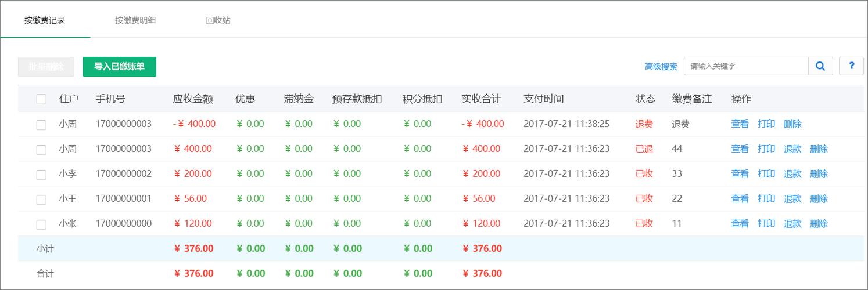The image size is (868, 290).
Task: Open help with the question mark icon
Action: click(x=851, y=66)
